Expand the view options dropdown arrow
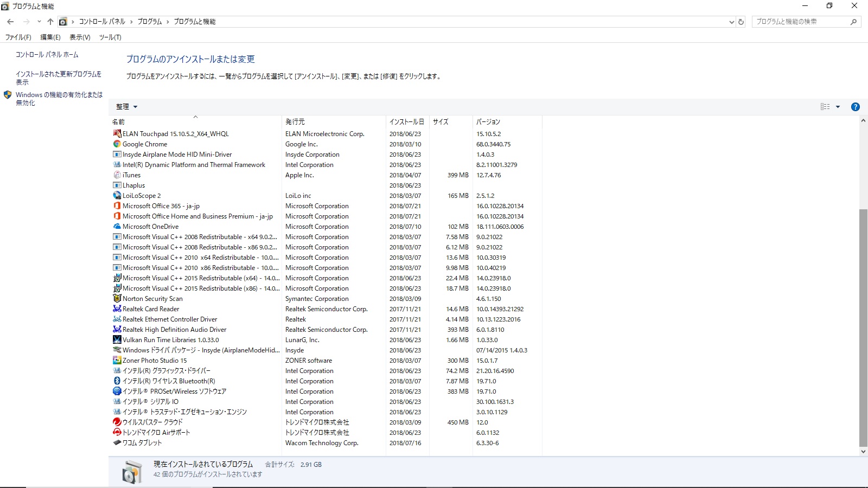Image resolution: width=868 pixels, height=488 pixels. [838, 107]
